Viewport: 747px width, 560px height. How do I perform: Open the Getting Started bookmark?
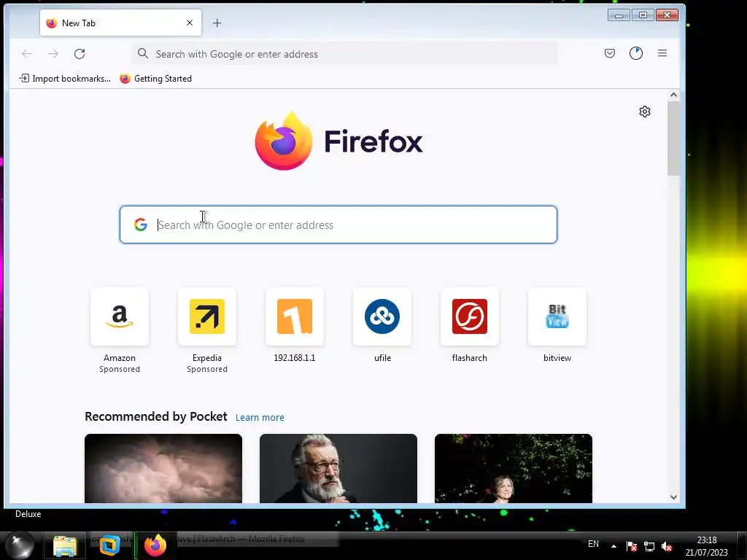point(156,79)
